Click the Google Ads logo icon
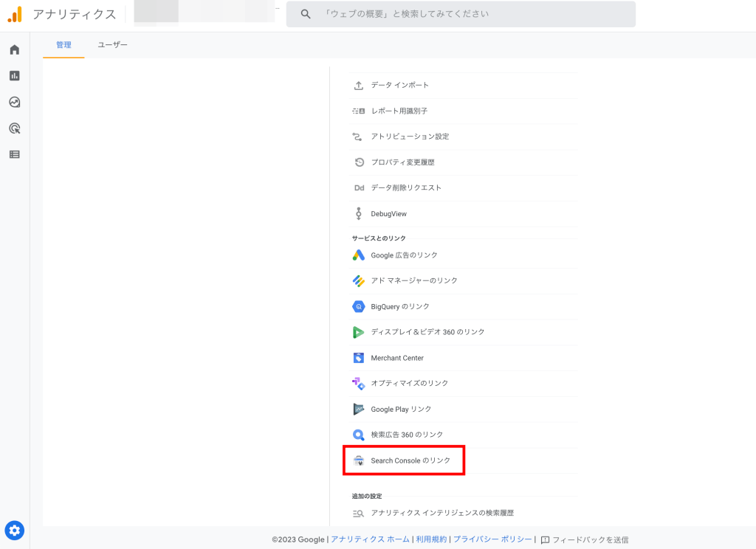Image resolution: width=756 pixels, height=549 pixels. point(358,255)
